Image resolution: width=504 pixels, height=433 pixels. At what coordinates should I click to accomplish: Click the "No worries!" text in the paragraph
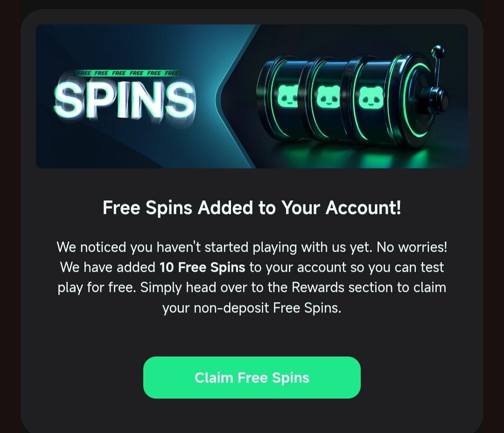[x=412, y=247]
